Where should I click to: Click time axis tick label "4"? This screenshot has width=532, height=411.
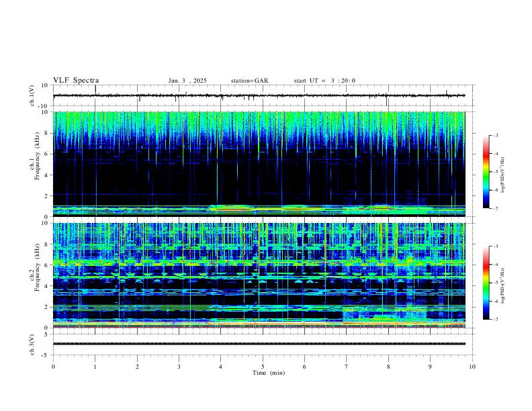click(221, 367)
